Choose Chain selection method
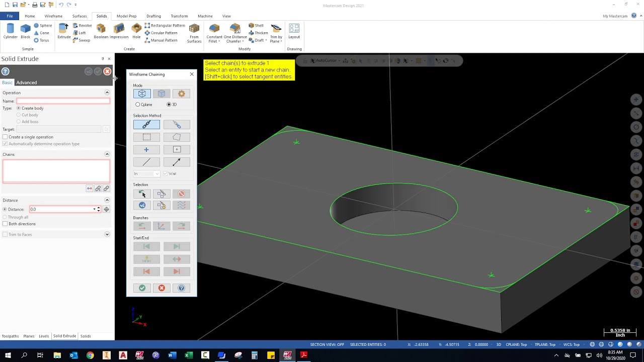 tap(146, 124)
